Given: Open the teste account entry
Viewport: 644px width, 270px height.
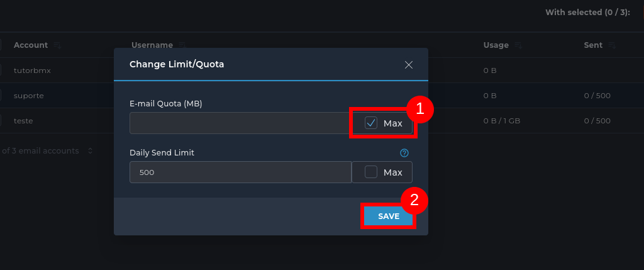Looking at the screenshot, I should click(x=23, y=120).
